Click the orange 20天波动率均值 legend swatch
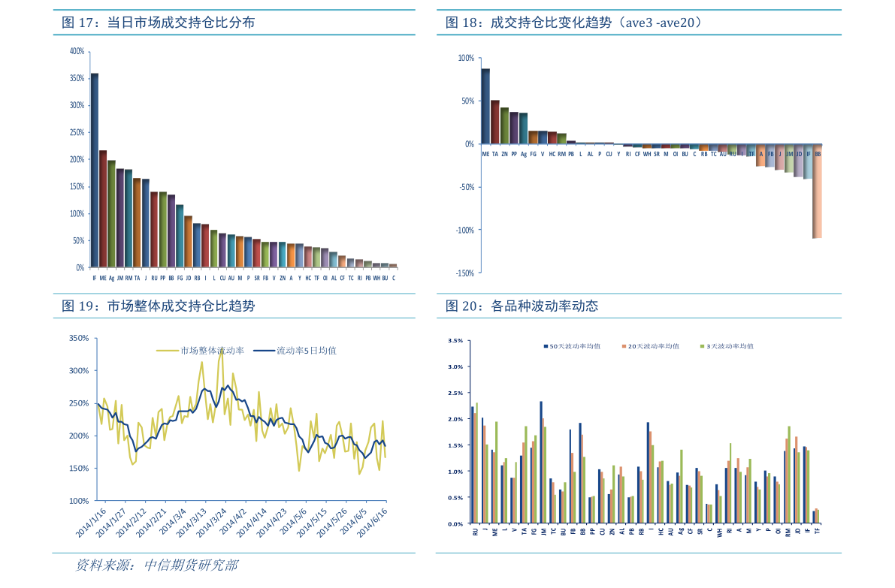 pyautogui.click(x=624, y=346)
